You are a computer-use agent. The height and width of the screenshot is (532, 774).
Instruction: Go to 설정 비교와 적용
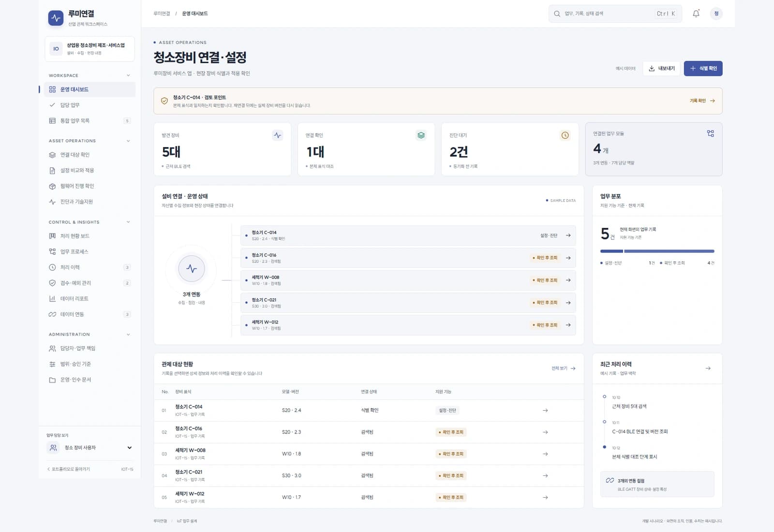[90, 170]
